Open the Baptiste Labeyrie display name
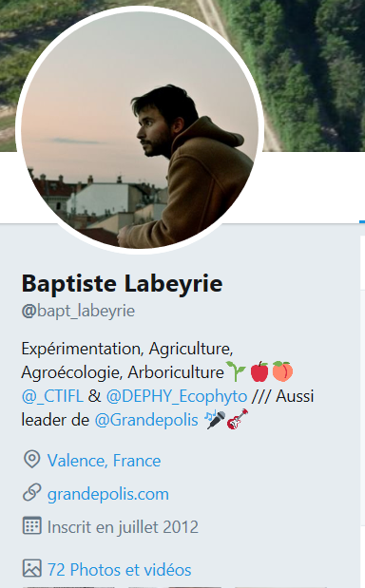365x588 pixels. (122, 284)
